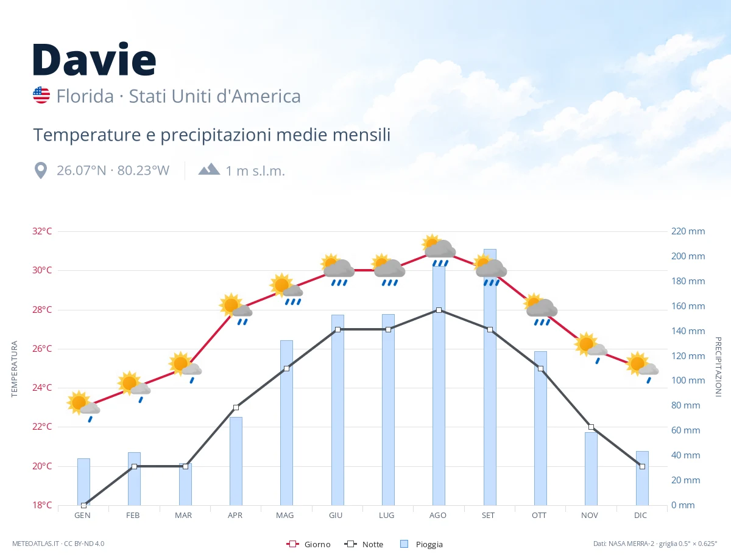Click the December rainfall bar

(642, 478)
